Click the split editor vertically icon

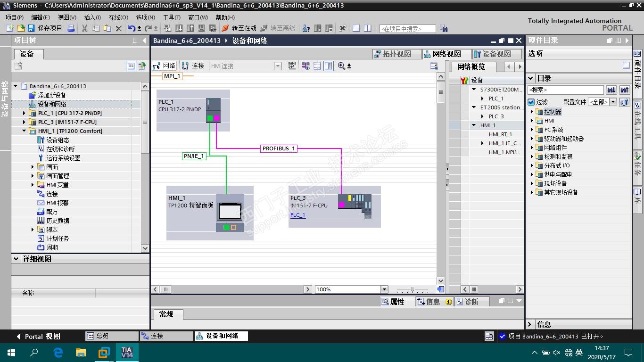tap(368, 28)
